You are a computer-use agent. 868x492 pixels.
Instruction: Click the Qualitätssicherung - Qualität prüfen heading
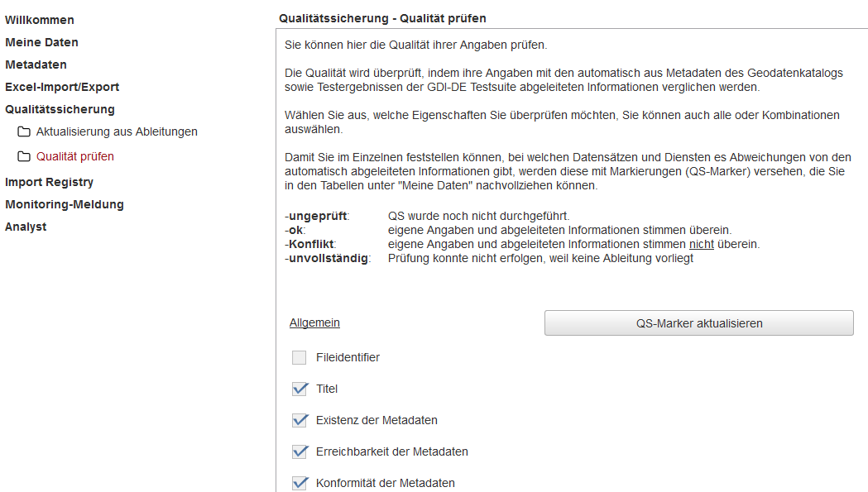[x=382, y=17]
